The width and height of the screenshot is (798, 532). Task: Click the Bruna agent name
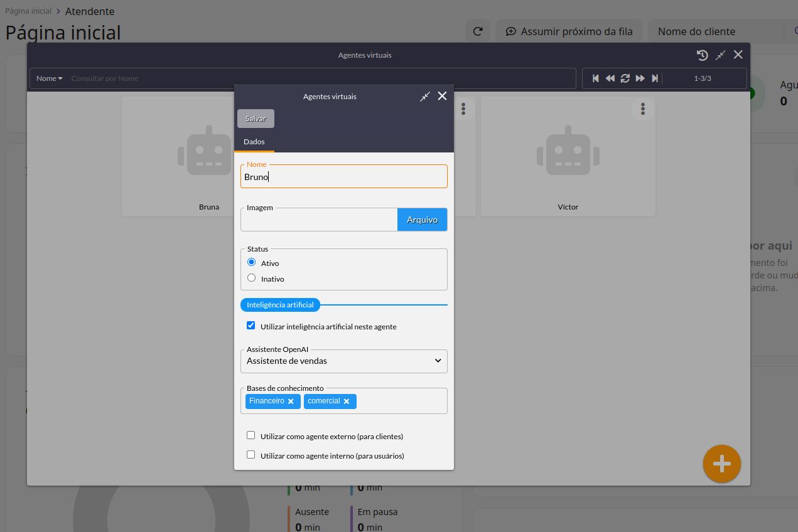(x=209, y=207)
